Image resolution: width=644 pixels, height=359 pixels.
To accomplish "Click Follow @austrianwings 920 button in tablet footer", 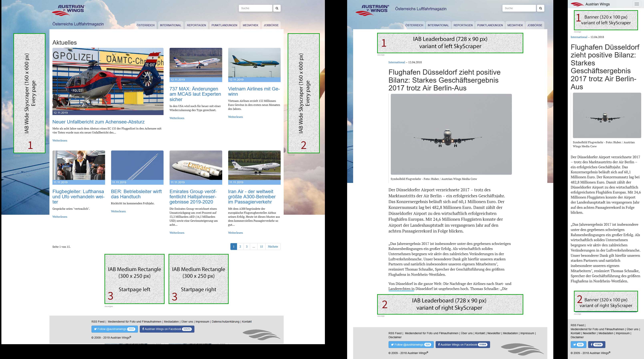I will point(411,345).
